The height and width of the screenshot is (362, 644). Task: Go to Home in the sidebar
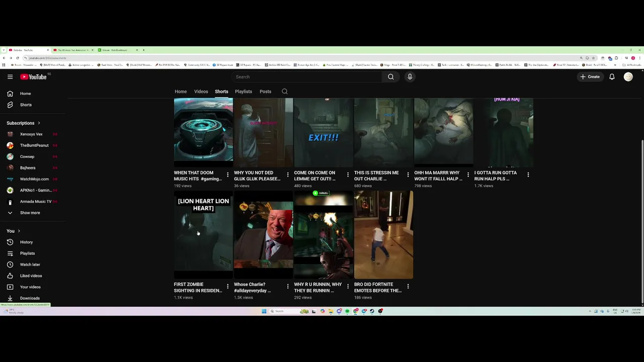pyautogui.click(x=34, y=94)
